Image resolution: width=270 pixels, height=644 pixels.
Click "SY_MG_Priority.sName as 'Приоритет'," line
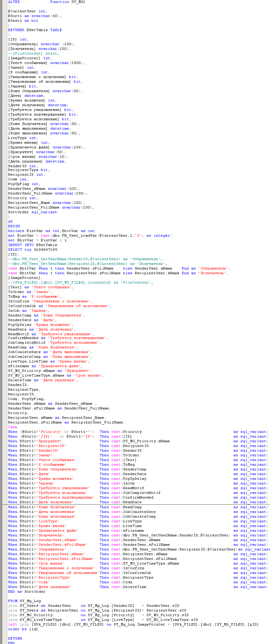pos(50,371)
